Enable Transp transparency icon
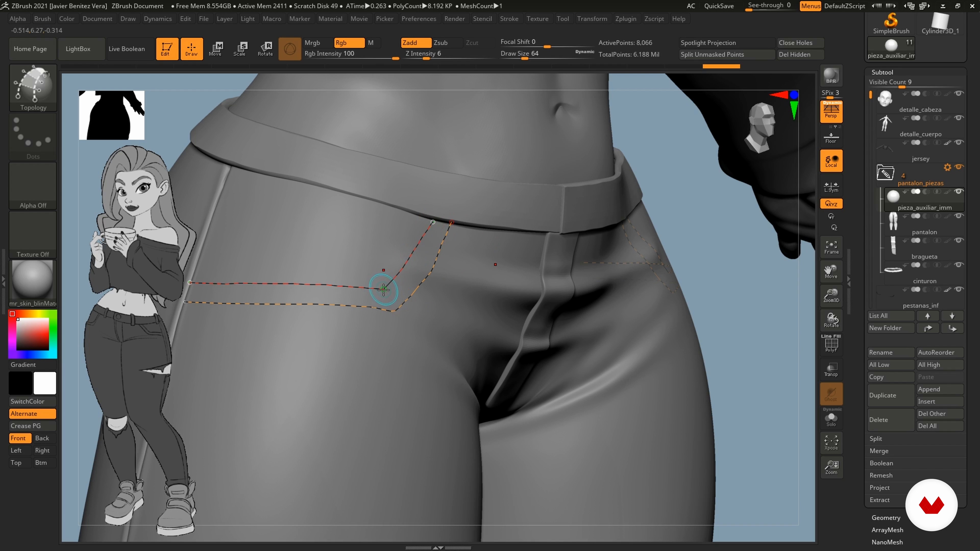 [831, 369]
